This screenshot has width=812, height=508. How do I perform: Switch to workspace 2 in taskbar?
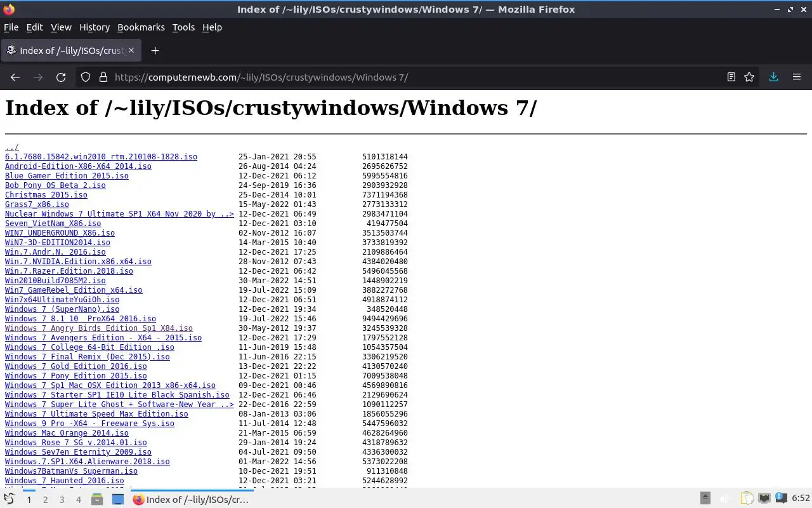[x=45, y=500]
